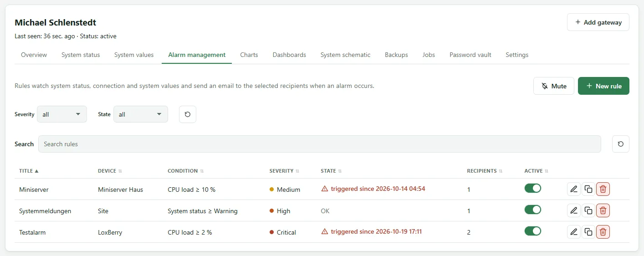Click 'System status ≥ Warning' condition
The image size is (644, 256).
click(x=203, y=211)
